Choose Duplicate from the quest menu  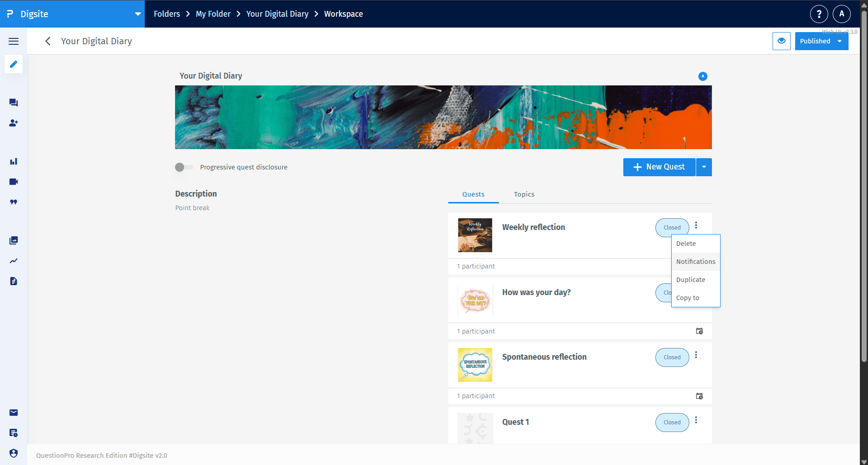click(696, 280)
